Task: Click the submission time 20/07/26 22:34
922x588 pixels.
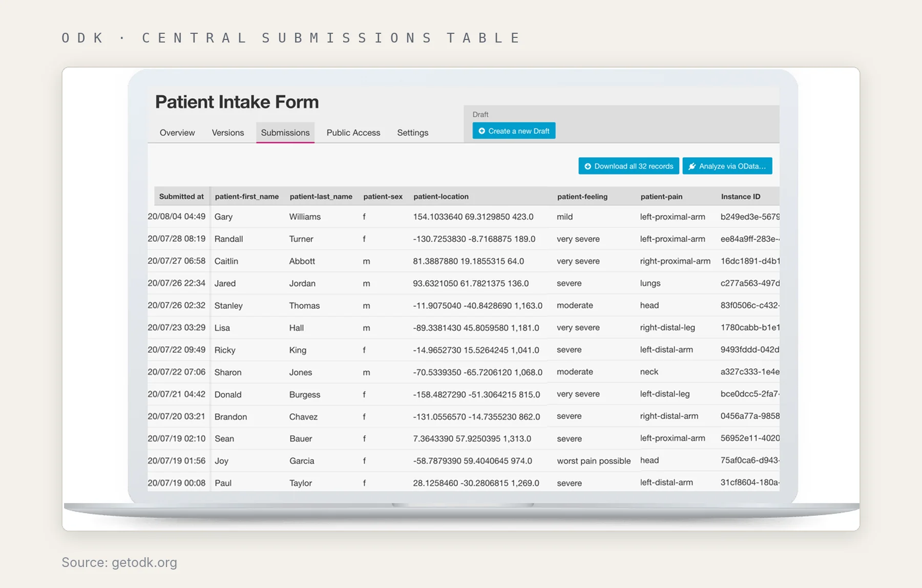Action: click(x=177, y=283)
